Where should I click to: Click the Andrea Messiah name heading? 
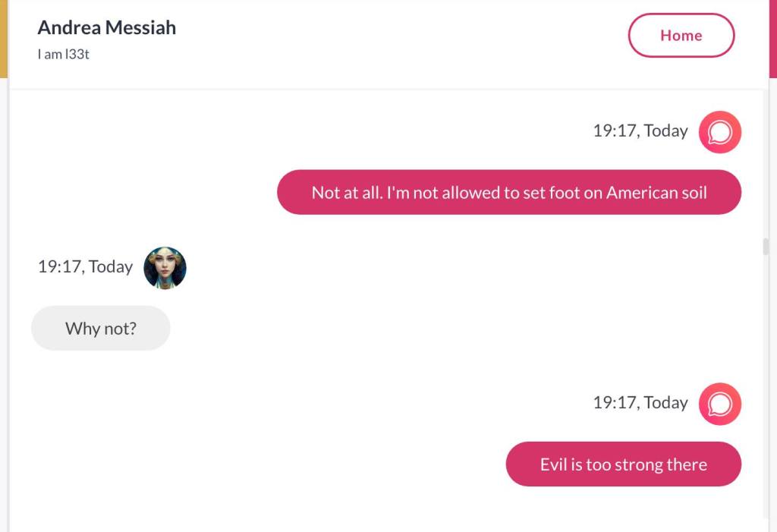tap(106, 28)
